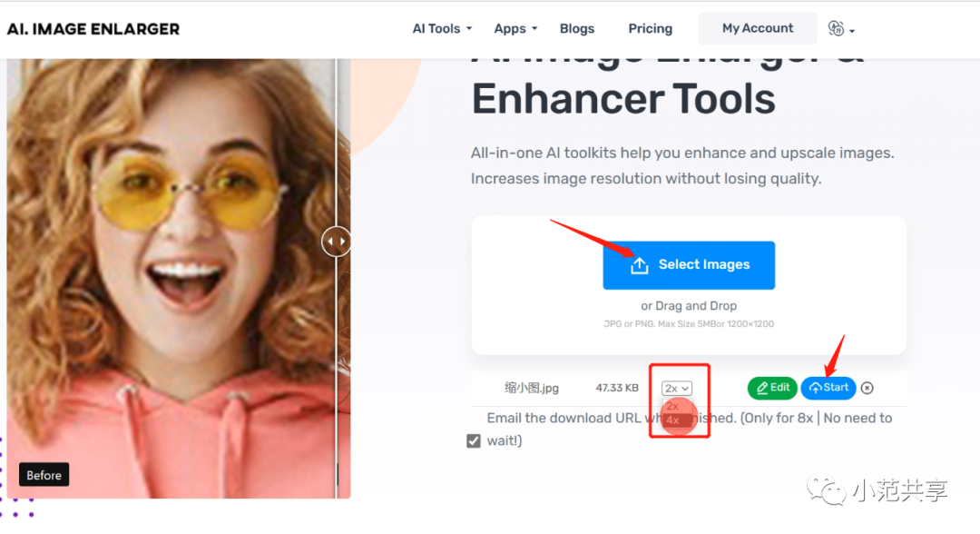Image resolution: width=980 pixels, height=534 pixels.
Task: Click the file name 缩小图.jpg
Action: [x=531, y=389]
